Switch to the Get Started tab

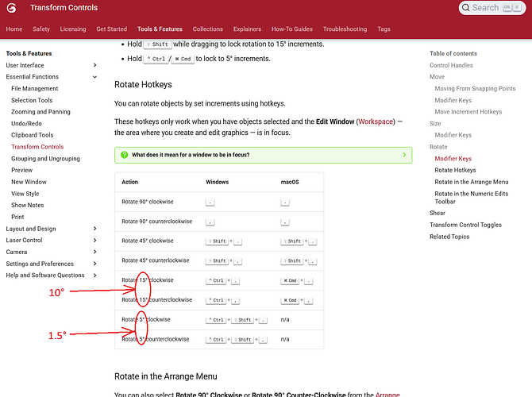click(111, 29)
